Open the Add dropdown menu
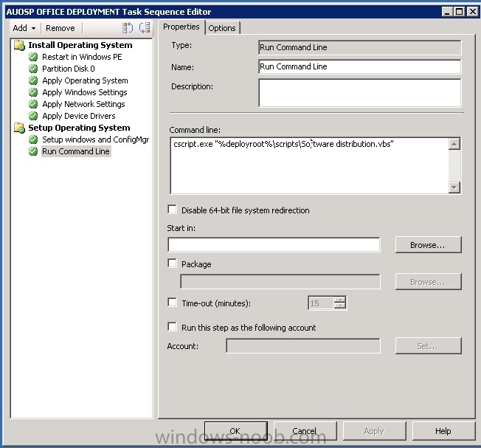This screenshot has height=448, width=481. [24, 28]
